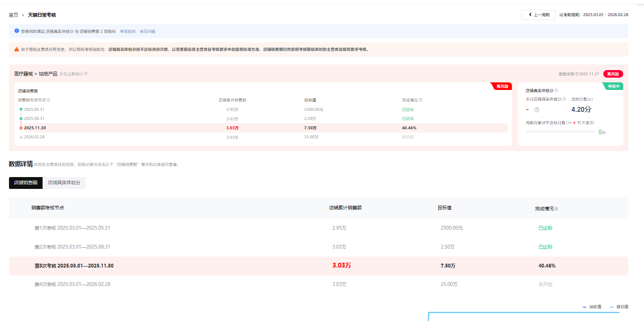This screenshot has height=321, width=644.
Task: Click help icon beside 完成情况 in summary card
Action: coord(420,100)
